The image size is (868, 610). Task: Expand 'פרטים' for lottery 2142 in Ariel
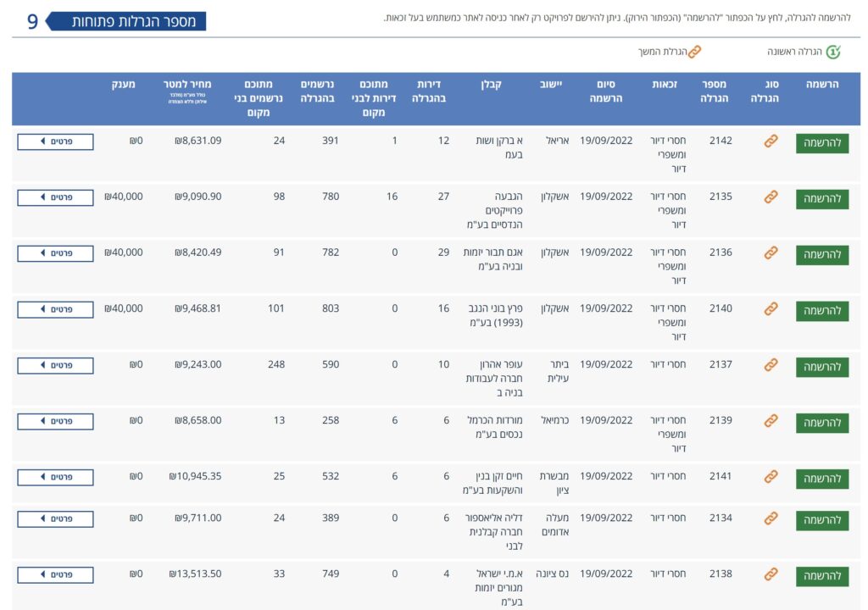click(56, 141)
